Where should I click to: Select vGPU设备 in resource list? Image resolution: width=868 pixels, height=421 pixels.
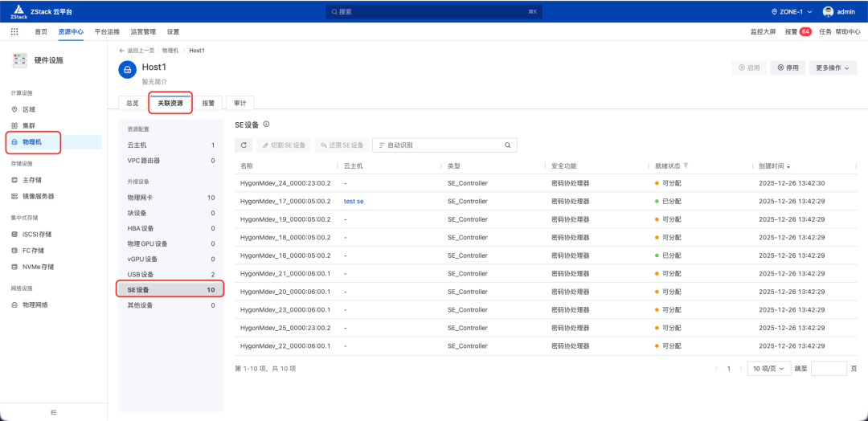click(x=171, y=260)
